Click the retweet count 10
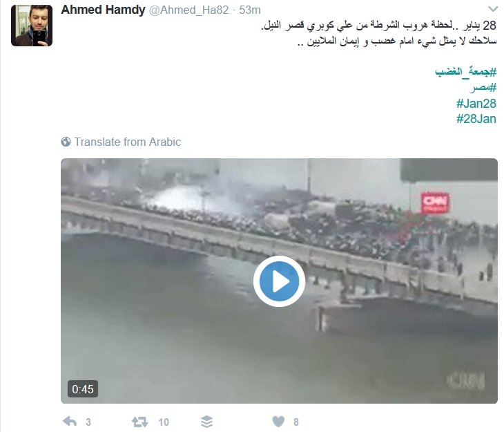Screen dimensions: 504x432 pos(164,422)
